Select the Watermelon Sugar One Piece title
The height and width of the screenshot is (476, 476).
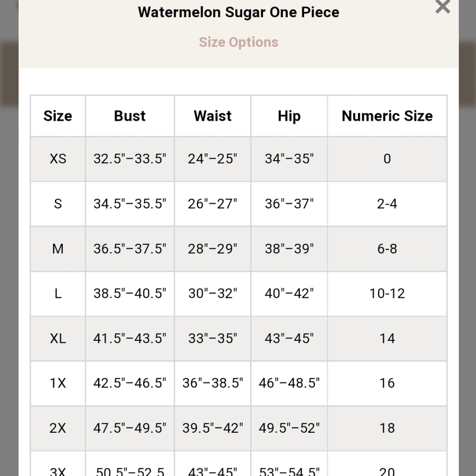(x=239, y=12)
